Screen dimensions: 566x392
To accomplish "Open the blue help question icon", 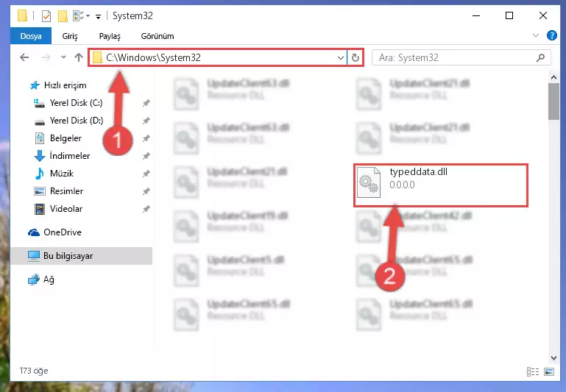I will [551, 35].
